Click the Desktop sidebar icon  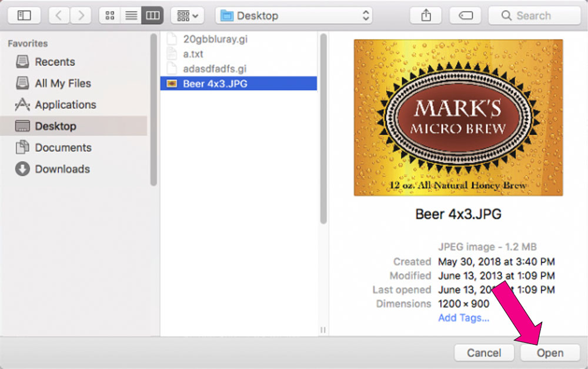coord(22,126)
